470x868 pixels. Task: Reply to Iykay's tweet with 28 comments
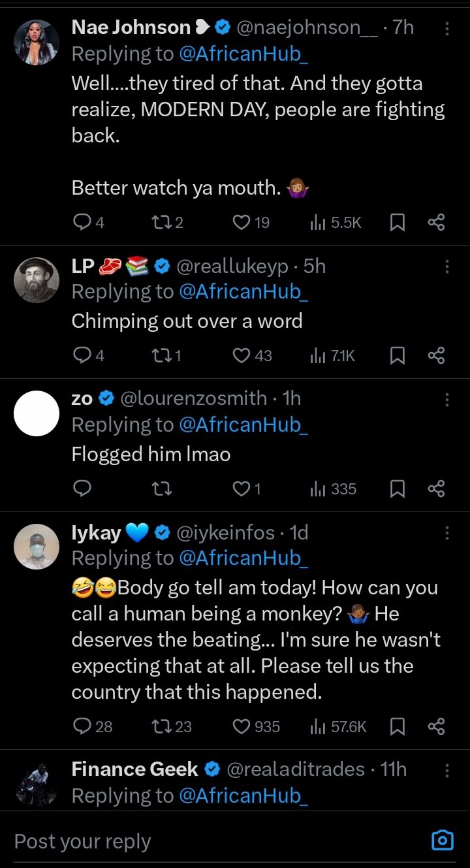tap(82, 726)
